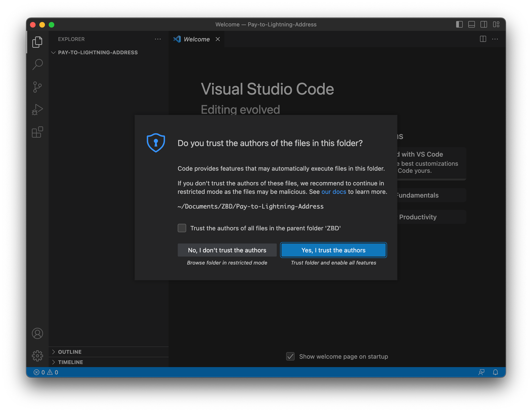The image size is (532, 412).
Task: Toggle the bottom panel layout
Action: coord(472,24)
